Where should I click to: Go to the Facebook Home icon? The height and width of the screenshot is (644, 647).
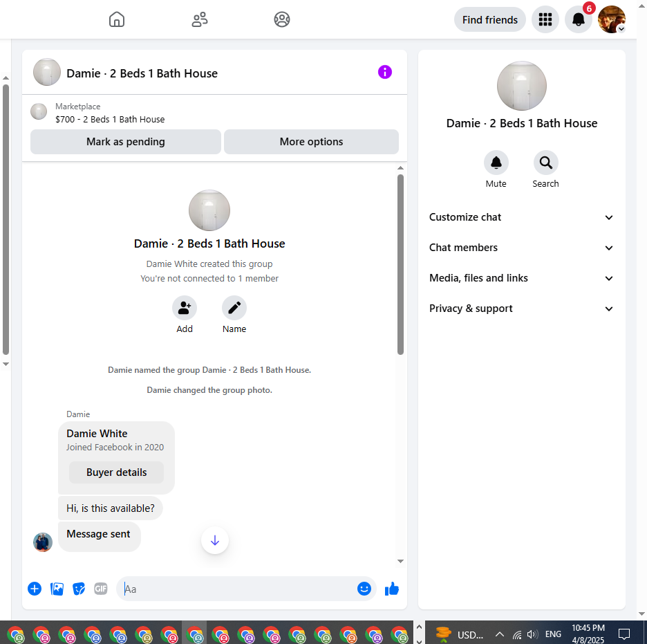pos(117,19)
